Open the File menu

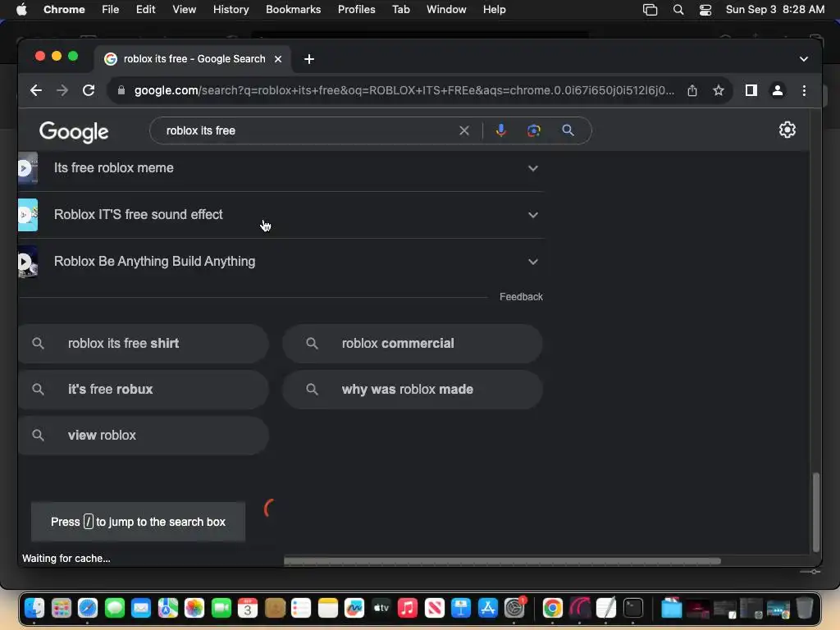click(x=111, y=9)
